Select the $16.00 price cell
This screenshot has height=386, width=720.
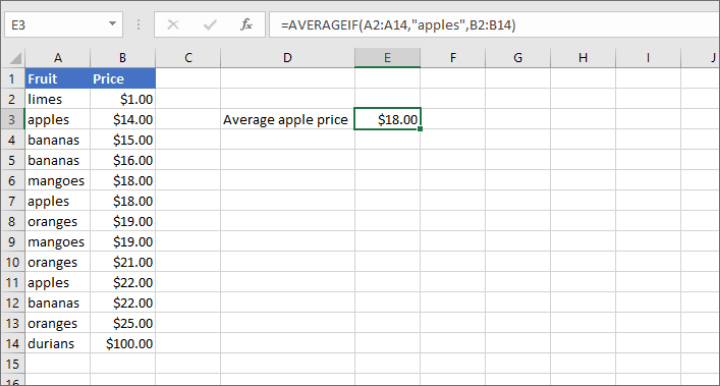pyautogui.click(x=123, y=160)
